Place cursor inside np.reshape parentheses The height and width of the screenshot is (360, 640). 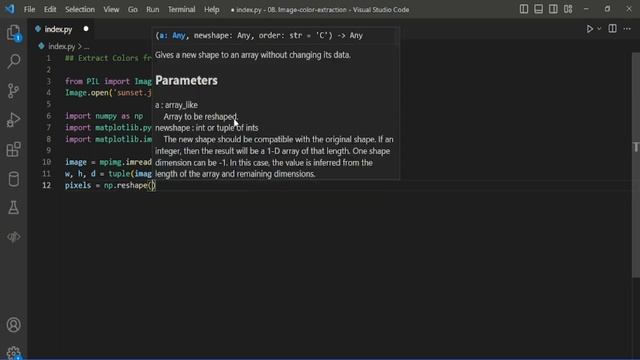pyautogui.click(x=152, y=185)
